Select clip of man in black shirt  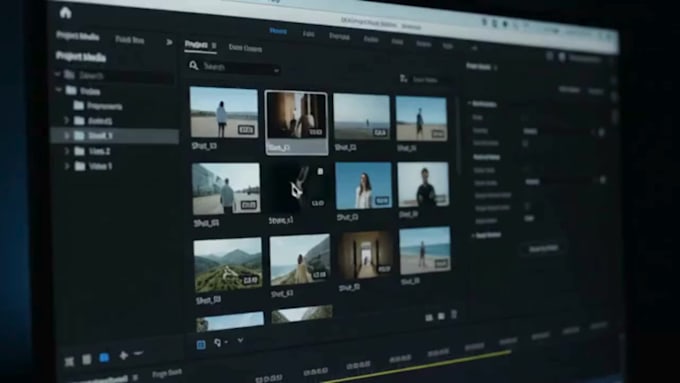pyautogui.click(x=423, y=184)
